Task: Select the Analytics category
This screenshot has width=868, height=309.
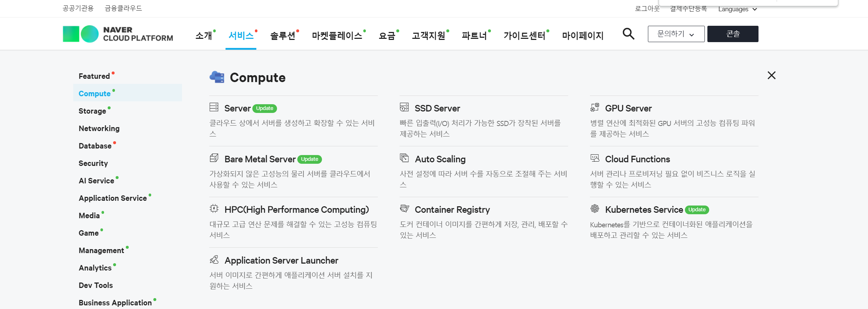Action: coord(95,268)
